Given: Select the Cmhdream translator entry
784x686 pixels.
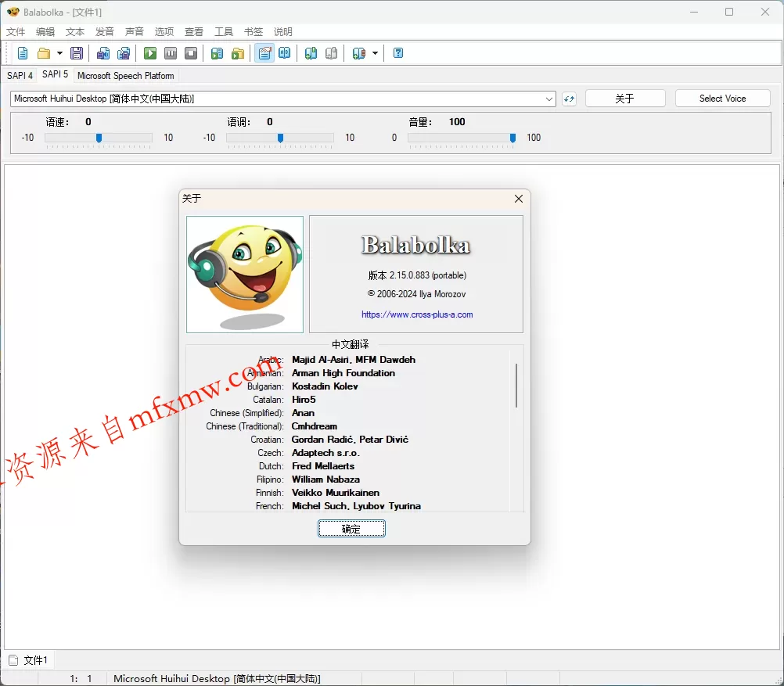Looking at the screenshot, I should pos(314,426).
